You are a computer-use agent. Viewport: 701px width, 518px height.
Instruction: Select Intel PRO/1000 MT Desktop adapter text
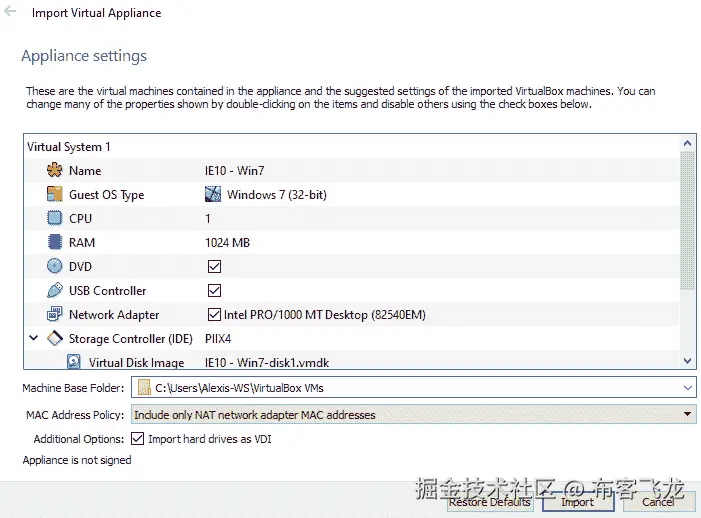coord(325,315)
